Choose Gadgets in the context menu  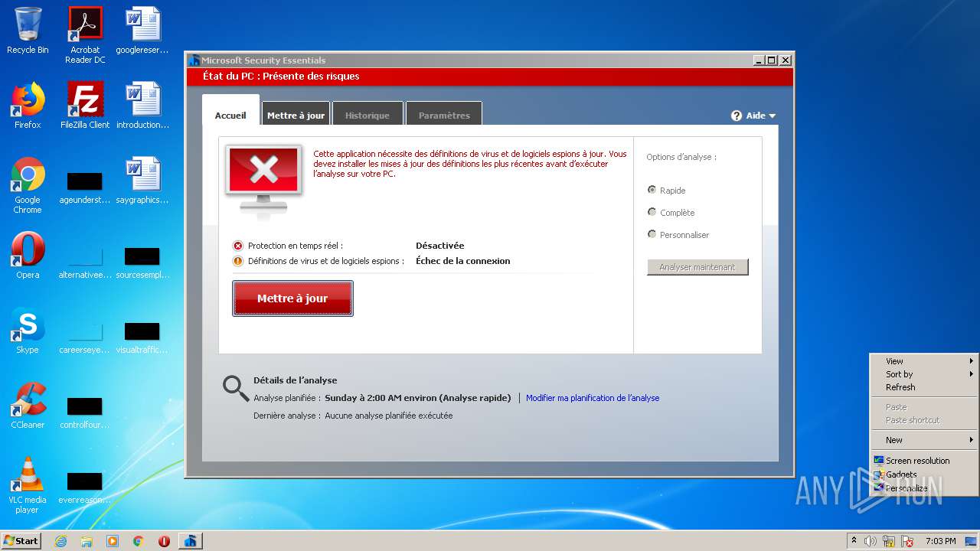924,474
